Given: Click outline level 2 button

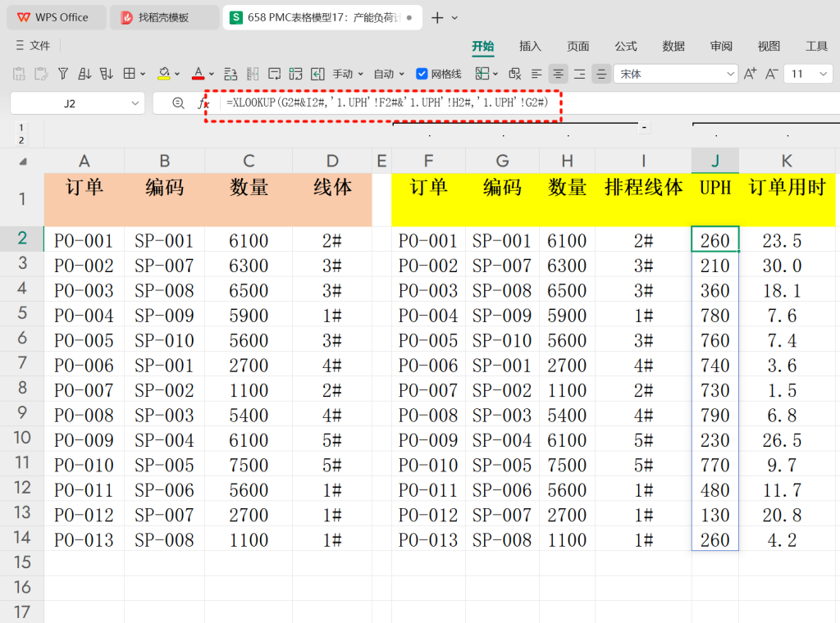Looking at the screenshot, I should (x=21, y=140).
